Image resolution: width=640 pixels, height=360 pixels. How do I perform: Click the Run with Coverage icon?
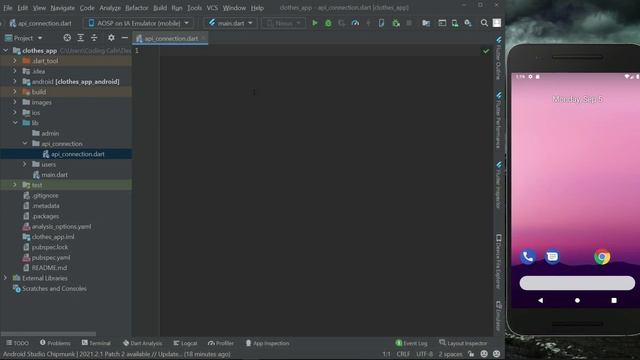tap(342, 23)
